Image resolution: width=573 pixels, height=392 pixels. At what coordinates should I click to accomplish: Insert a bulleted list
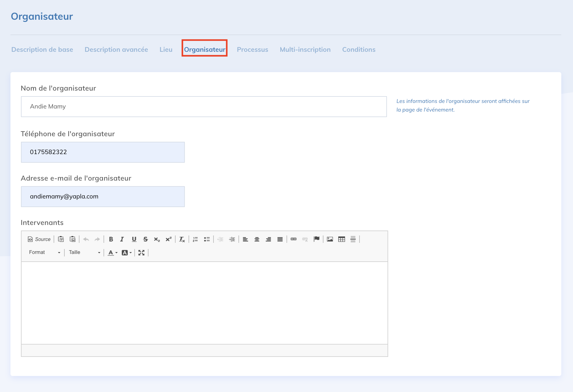point(207,239)
